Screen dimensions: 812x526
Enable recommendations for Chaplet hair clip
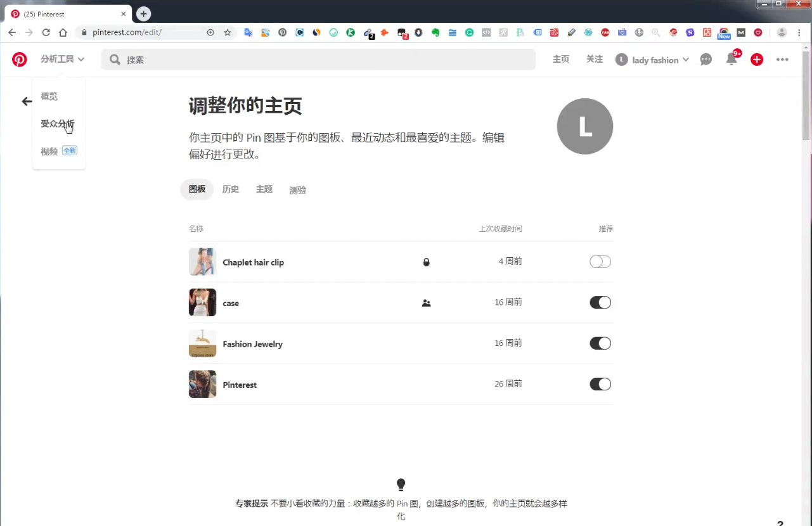(x=600, y=262)
